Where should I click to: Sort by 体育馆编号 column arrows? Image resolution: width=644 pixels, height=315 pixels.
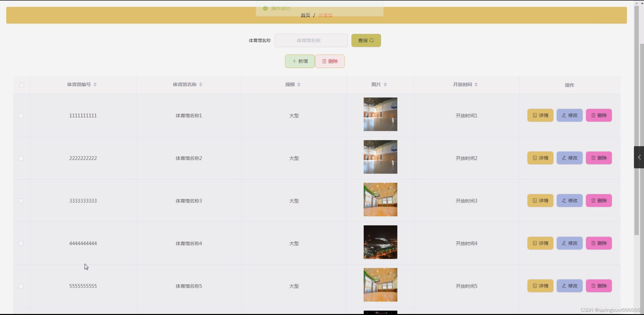pos(95,85)
